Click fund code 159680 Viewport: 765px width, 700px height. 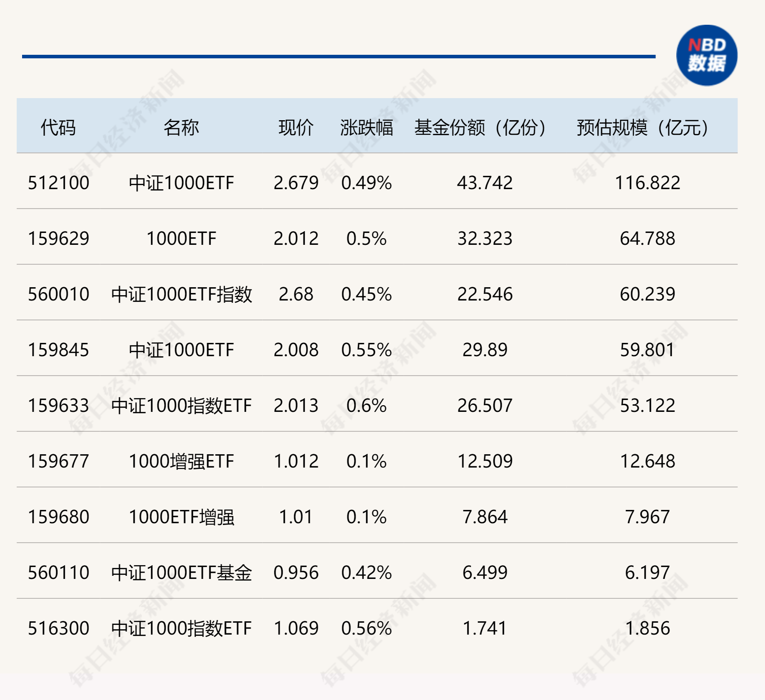point(58,517)
